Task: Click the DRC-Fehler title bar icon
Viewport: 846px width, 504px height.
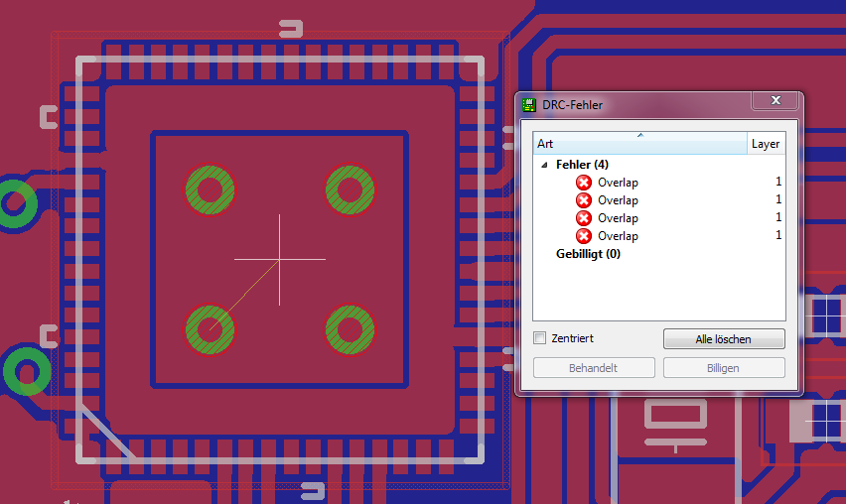Action: tap(528, 104)
